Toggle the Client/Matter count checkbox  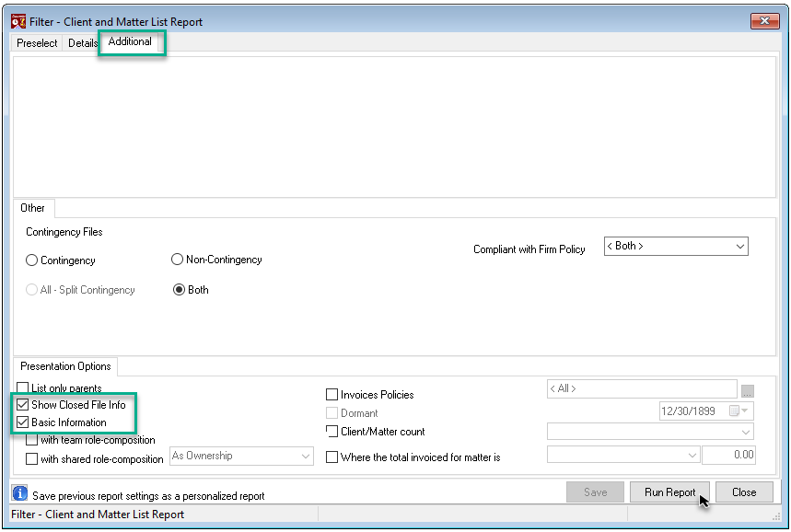click(332, 432)
